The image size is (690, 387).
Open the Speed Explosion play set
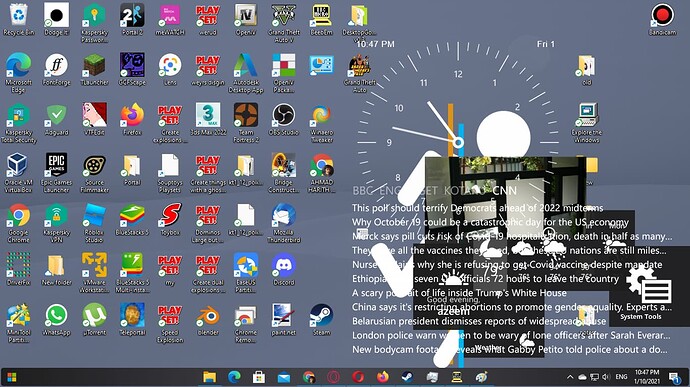(x=170, y=324)
